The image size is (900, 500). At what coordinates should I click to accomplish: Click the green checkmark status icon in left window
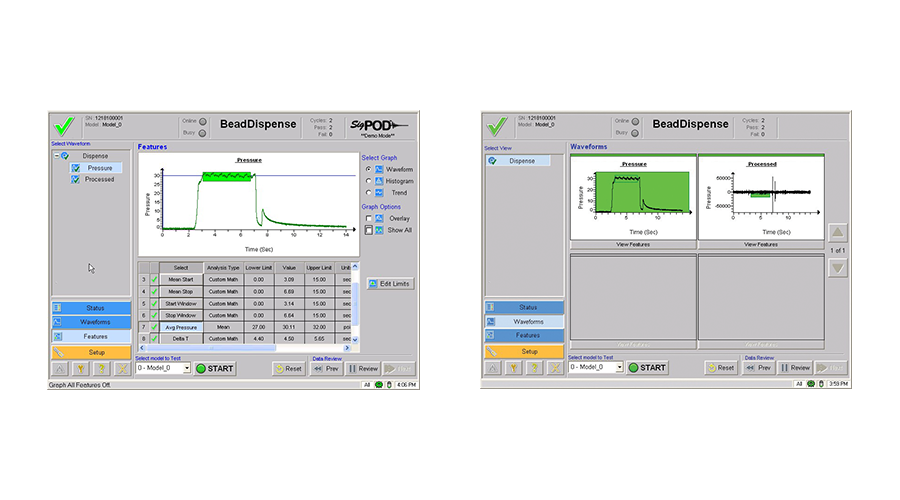[x=65, y=126]
